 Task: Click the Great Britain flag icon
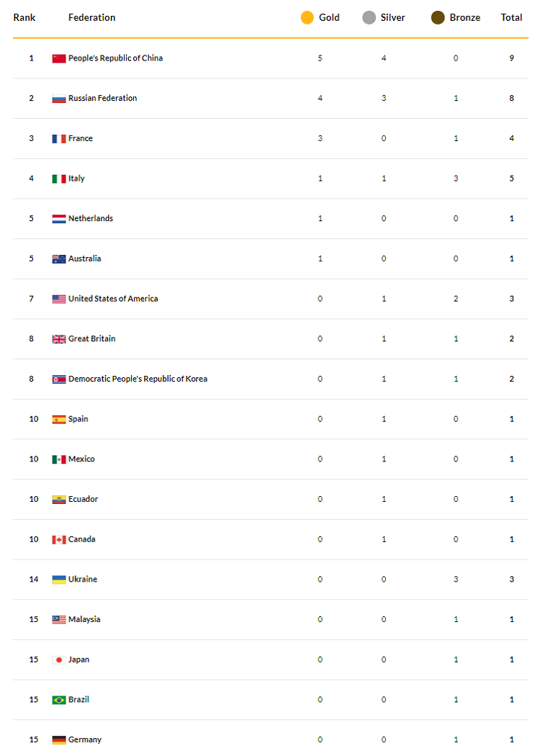point(59,339)
